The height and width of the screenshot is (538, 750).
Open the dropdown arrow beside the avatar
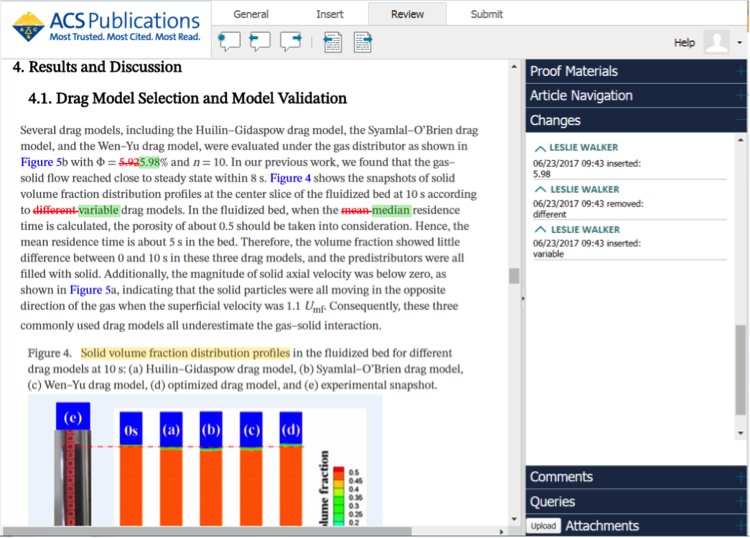[x=739, y=43]
